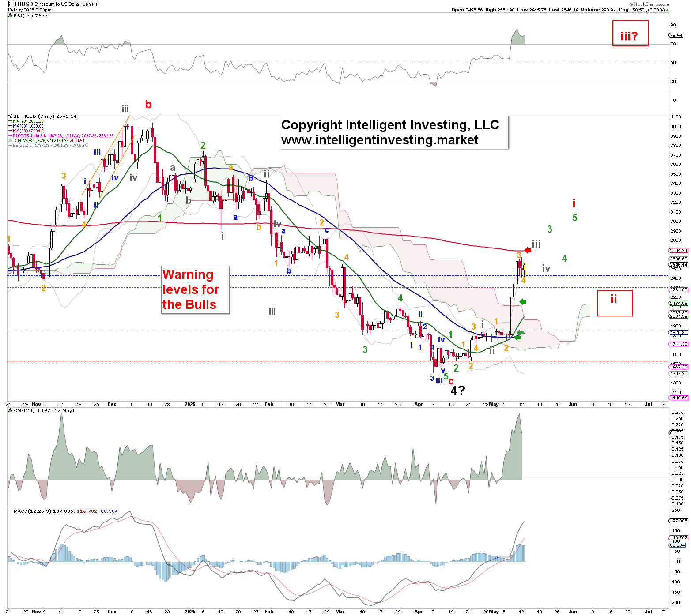Click the red arrow marker at the 200-day MA

point(528,250)
